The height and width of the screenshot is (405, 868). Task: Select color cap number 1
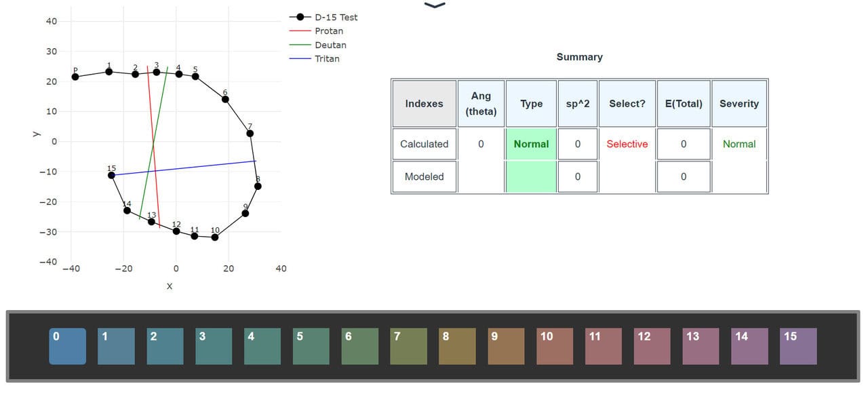pos(116,346)
